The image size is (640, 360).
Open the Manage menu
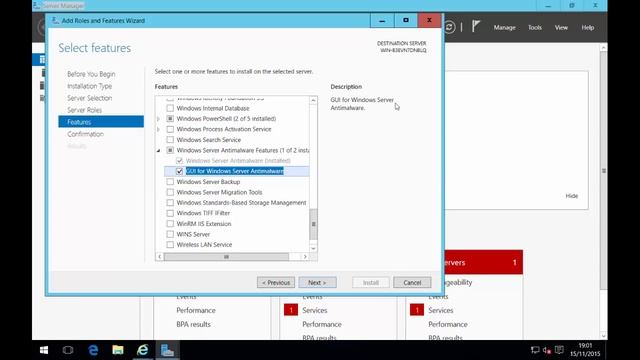[x=504, y=27]
